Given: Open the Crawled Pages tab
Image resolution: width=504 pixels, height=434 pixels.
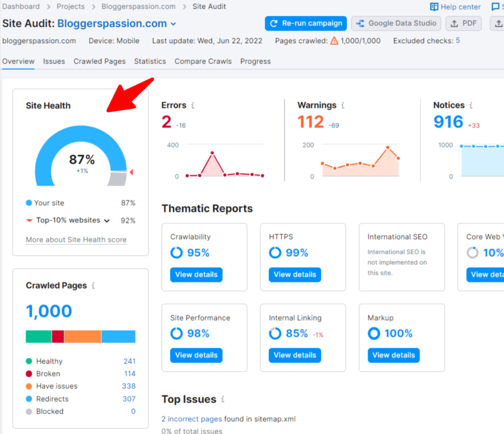Looking at the screenshot, I should pos(100,61).
